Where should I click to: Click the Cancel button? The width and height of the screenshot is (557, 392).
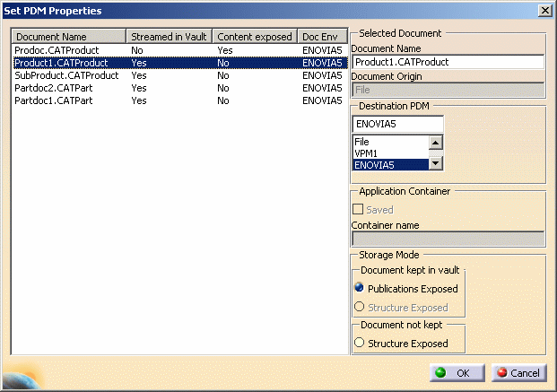(519, 373)
